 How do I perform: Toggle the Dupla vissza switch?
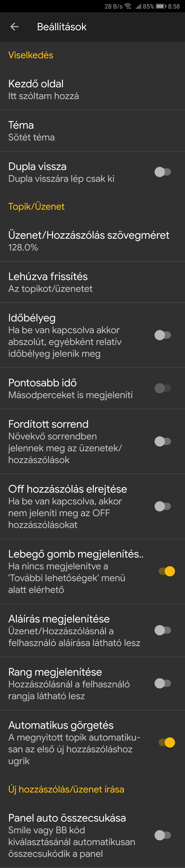(x=163, y=172)
